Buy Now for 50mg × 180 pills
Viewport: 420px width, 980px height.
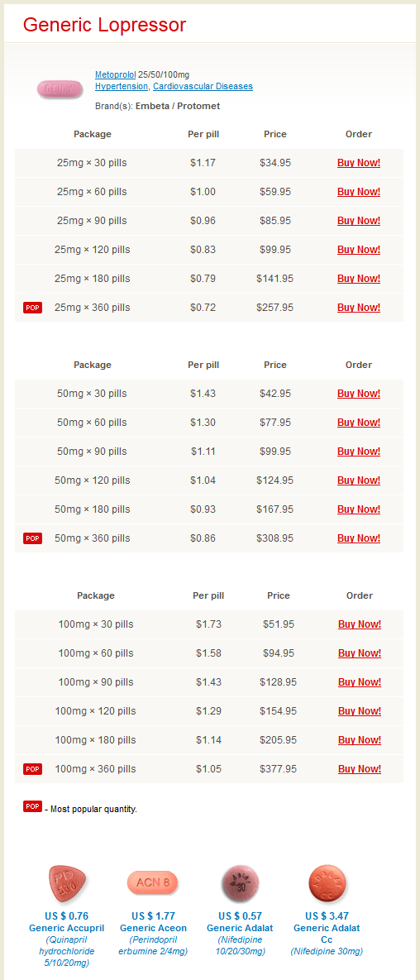click(x=359, y=509)
